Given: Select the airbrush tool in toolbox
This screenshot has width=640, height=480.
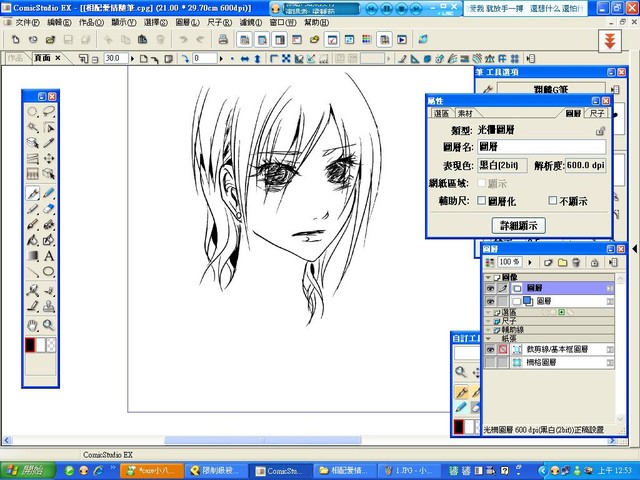Looking at the screenshot, I should point(49,224).
